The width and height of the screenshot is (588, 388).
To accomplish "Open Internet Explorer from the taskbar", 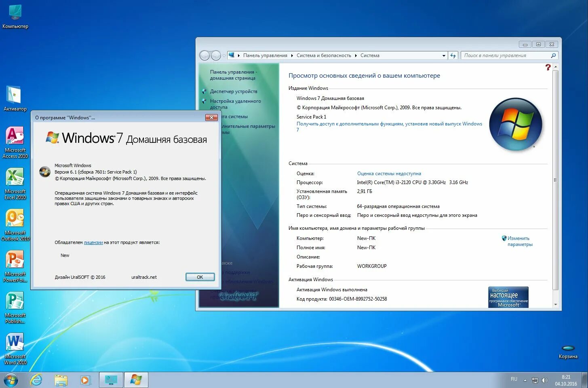I will point(36,380).
